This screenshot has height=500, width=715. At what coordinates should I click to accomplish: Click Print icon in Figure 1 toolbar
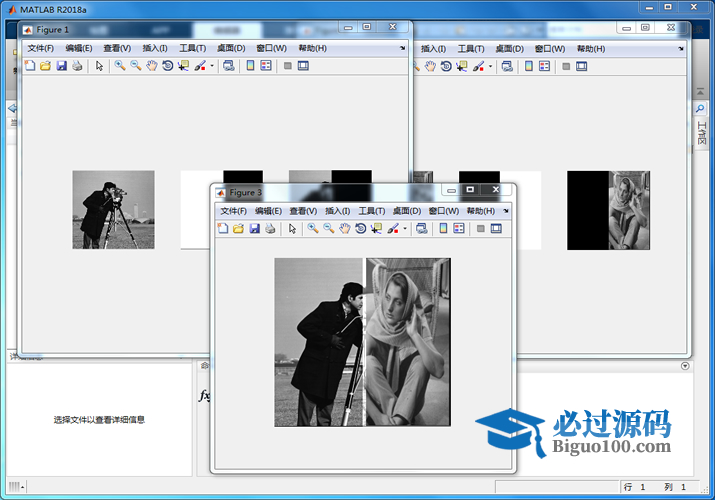click(77, 66)
